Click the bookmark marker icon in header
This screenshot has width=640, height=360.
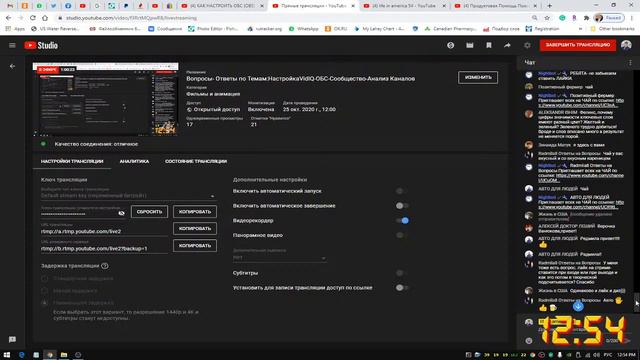[489, 45]
